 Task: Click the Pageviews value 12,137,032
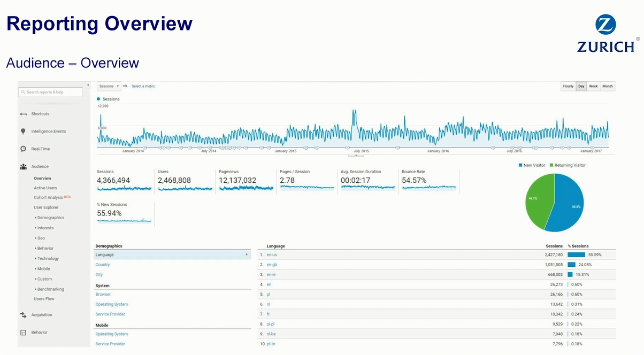[237, 181]
